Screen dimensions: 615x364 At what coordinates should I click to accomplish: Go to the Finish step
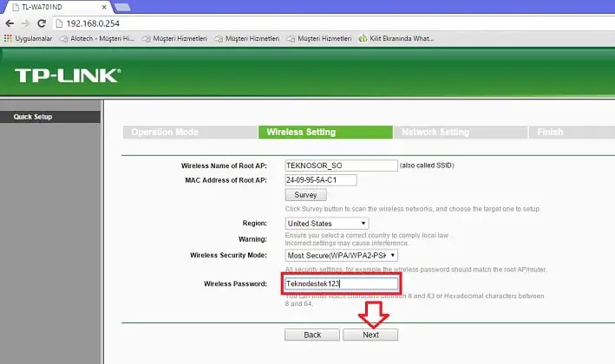[x=572, y=132]
